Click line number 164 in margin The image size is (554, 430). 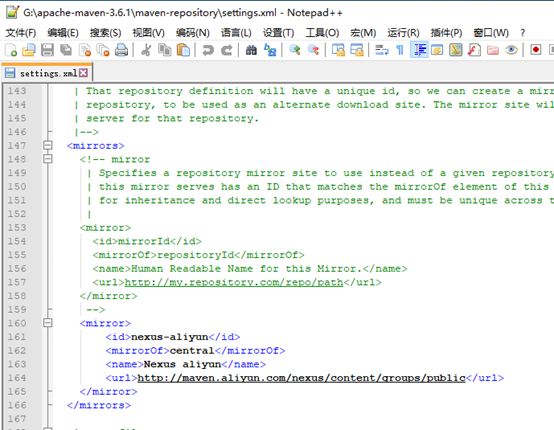pos(17,378)
